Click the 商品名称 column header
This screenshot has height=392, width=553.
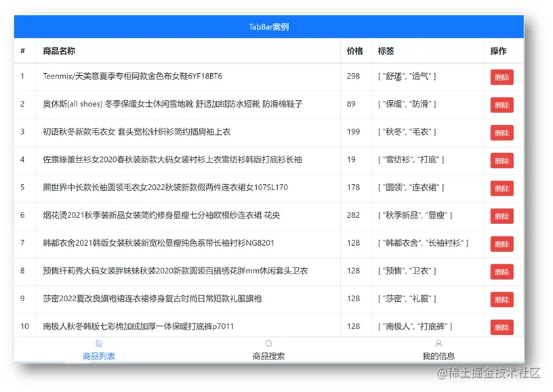point(59,51)
